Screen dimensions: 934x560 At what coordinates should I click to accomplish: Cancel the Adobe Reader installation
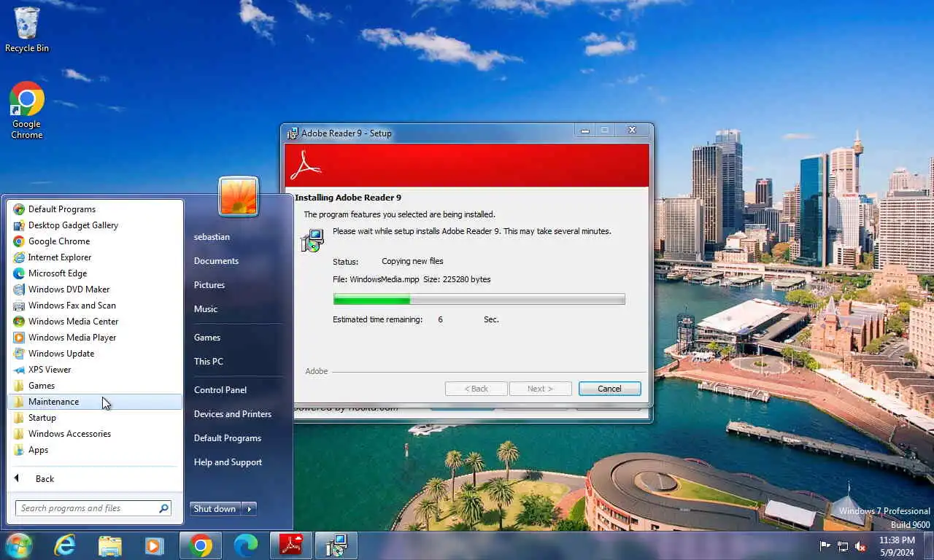[609, 389]
